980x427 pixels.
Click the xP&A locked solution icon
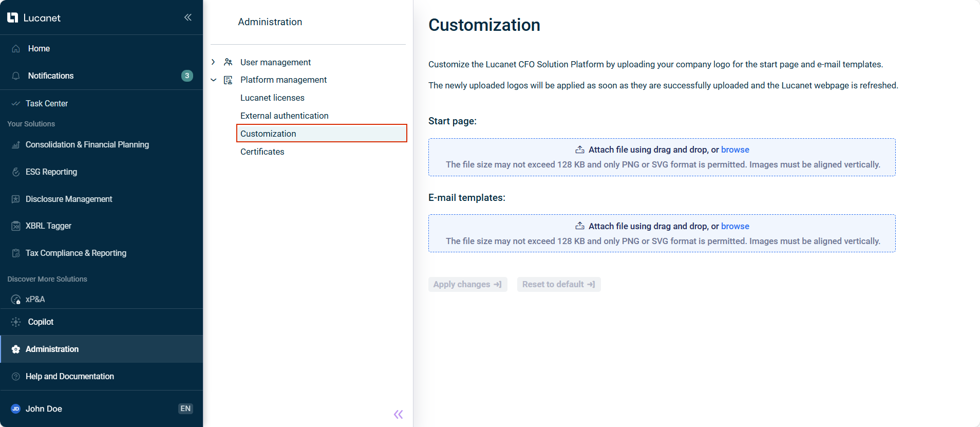click(x=16, y=299)
